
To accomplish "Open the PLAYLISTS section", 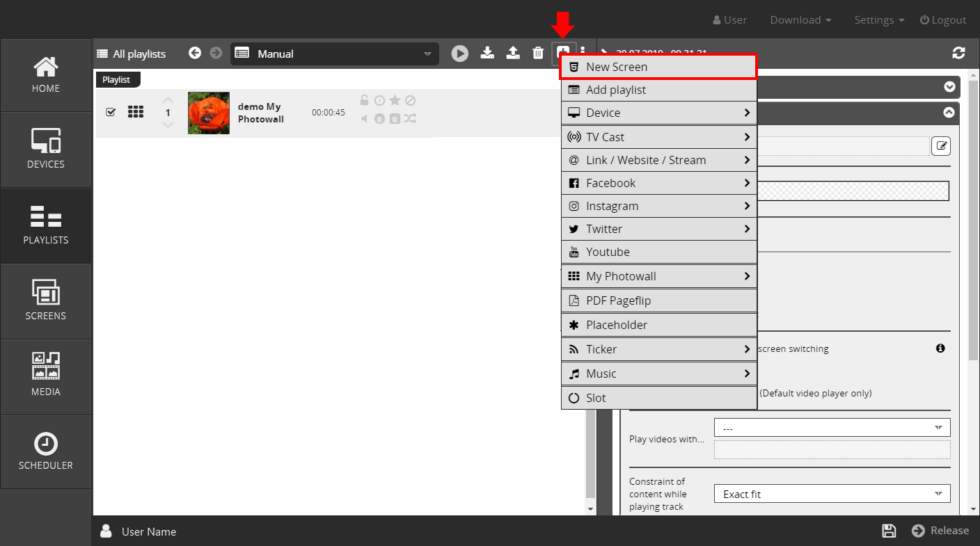I will pos(46,225).
